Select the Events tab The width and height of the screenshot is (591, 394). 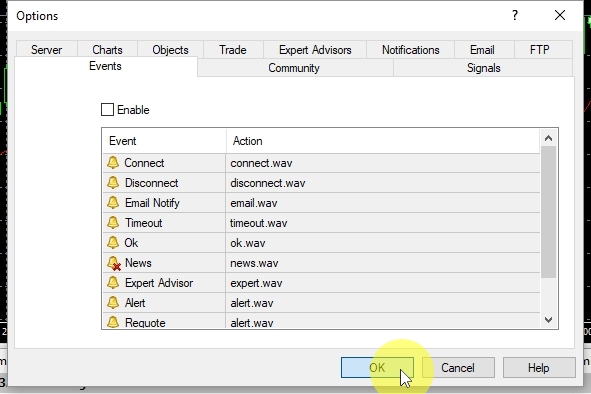tap(106, 66)
